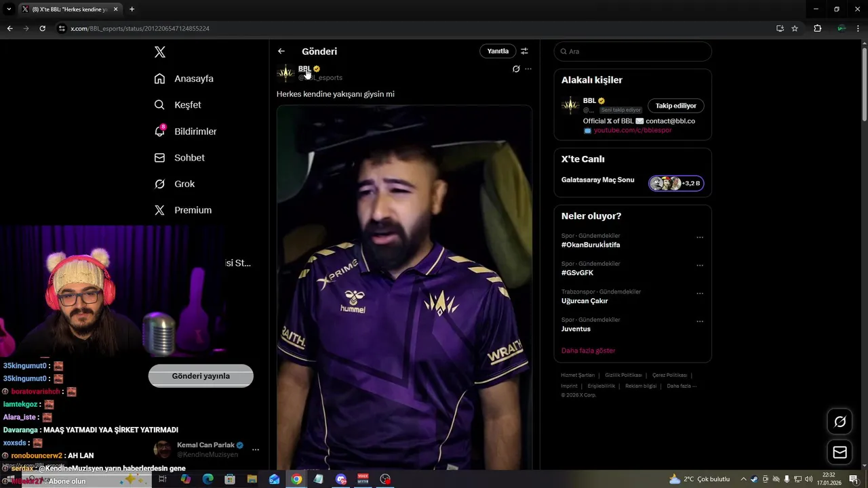Viewport: 868px width, 488px height.
Task: Open more options for Juventus trend
Action: 700,321
